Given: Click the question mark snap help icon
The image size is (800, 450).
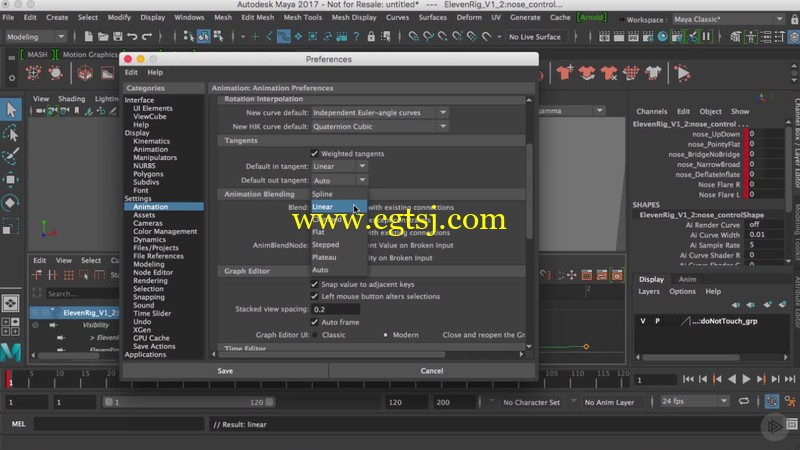Looking at the screenshot, I should click(x=356, y=37).
